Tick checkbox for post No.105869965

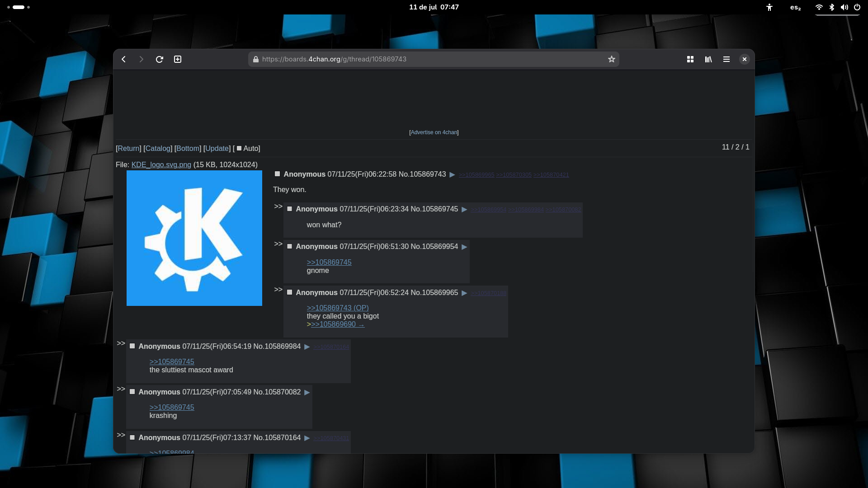click(290, 292)
